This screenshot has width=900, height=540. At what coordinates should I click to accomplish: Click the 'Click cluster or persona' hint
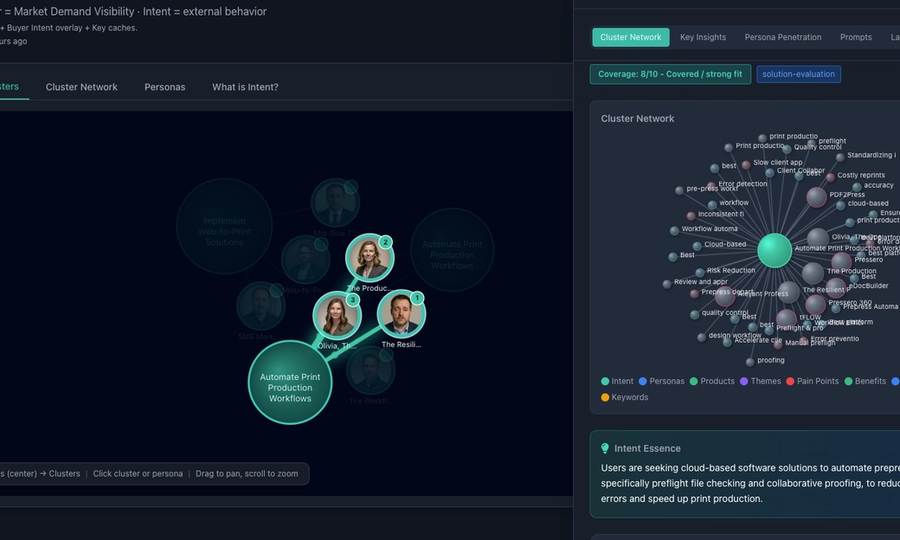[138, 473]
